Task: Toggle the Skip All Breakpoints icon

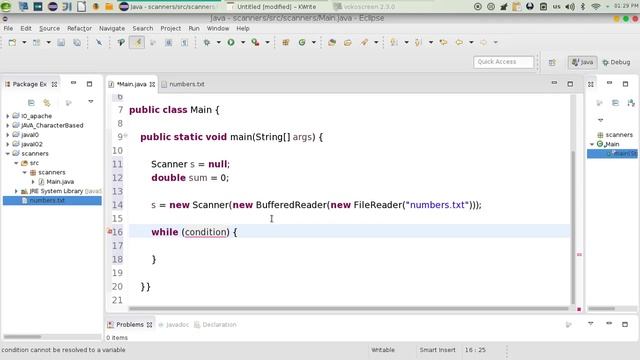Action: point(99,42)
